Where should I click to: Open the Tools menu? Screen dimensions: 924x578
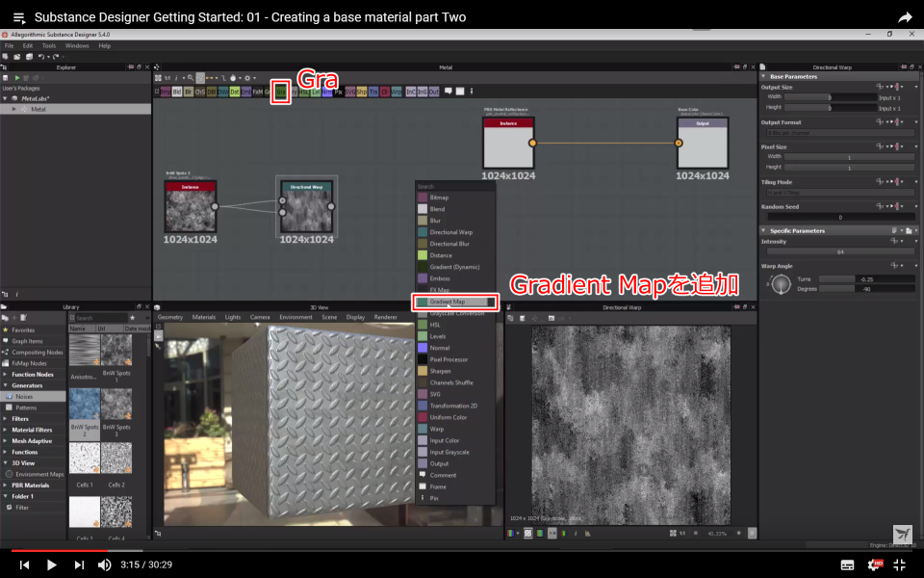49,45
